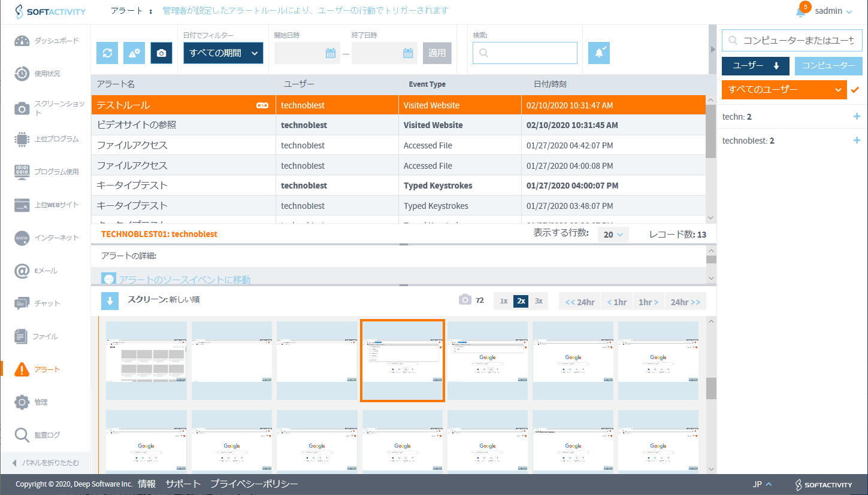Open alert rule settings icon
Viewport: 868px width, 495px height.
click(134, 53)
